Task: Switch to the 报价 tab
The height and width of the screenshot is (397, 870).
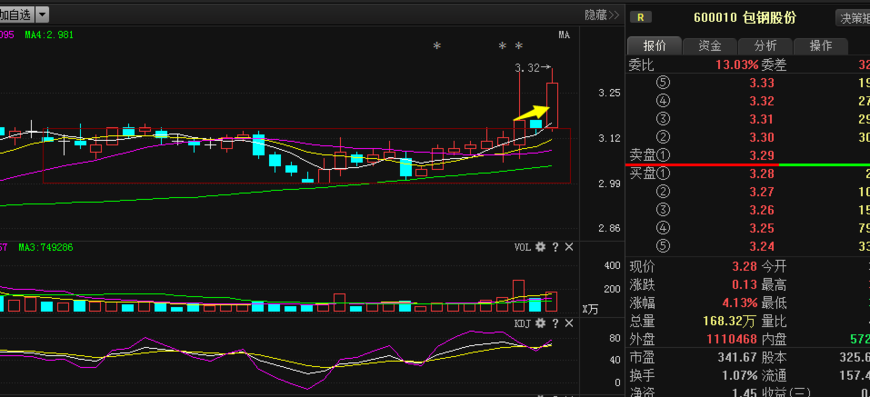Action: pos(654,46)
